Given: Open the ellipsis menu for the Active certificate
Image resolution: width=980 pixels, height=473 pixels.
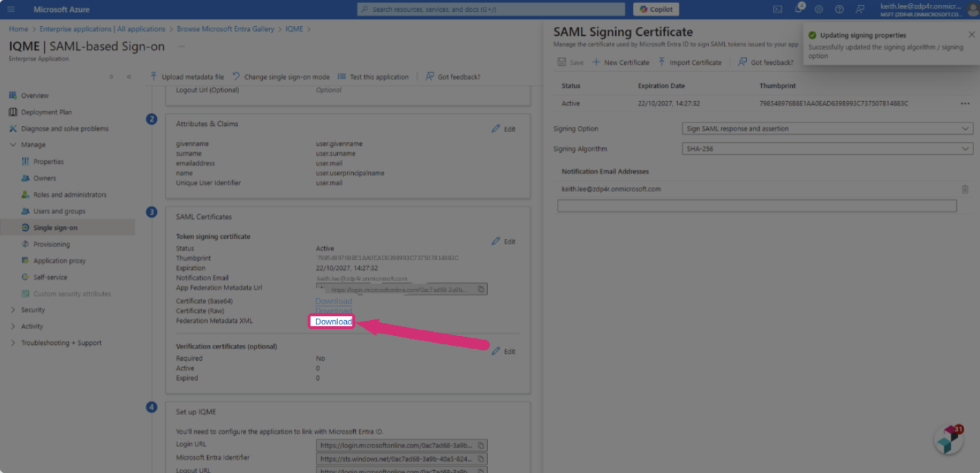Looking at the screenshot, I should (x=965, y=104).
